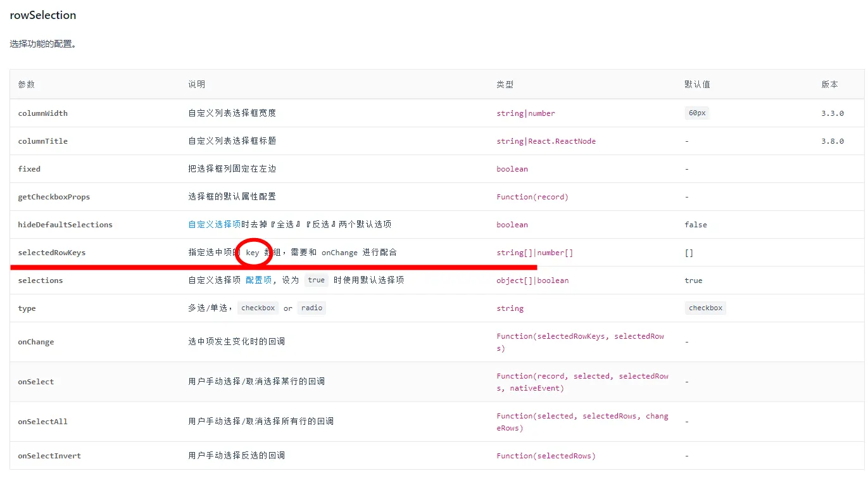
Task: Click the checkbox default value tag
Action: click(x=705, y=308)
